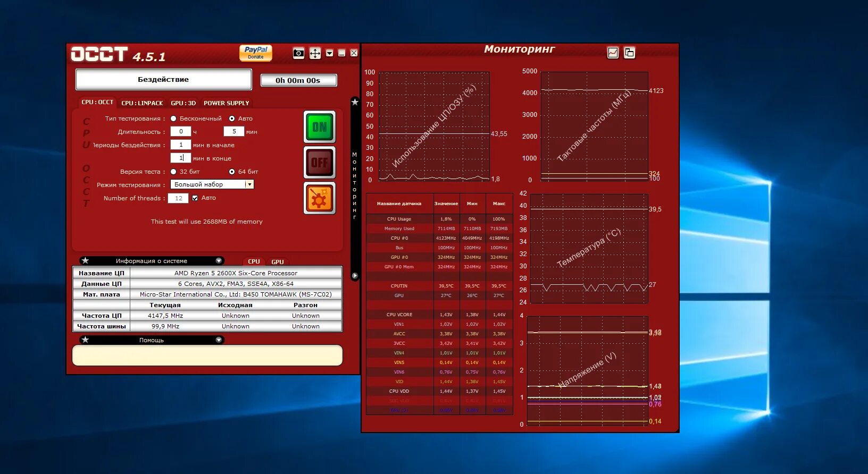The width and height of the screenshot is (868, 474).
Task: Switch to the GPU:3D tab
Action: tap(183, 103)
